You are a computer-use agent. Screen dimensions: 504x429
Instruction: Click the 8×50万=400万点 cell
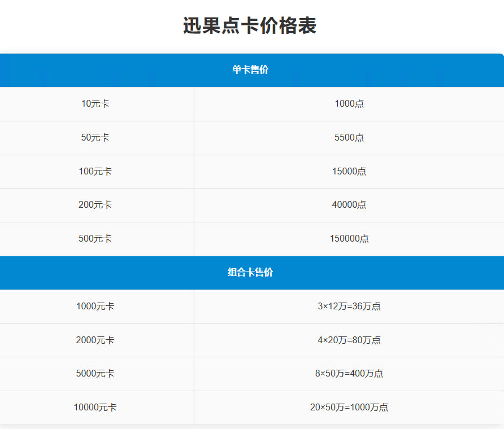click(x=349, y=374)
